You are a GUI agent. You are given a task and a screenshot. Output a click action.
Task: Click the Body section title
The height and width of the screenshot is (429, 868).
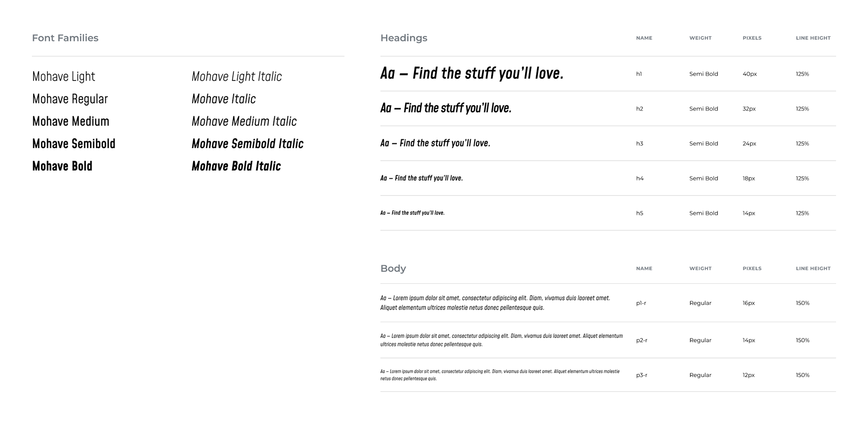[x=393, y=268]
